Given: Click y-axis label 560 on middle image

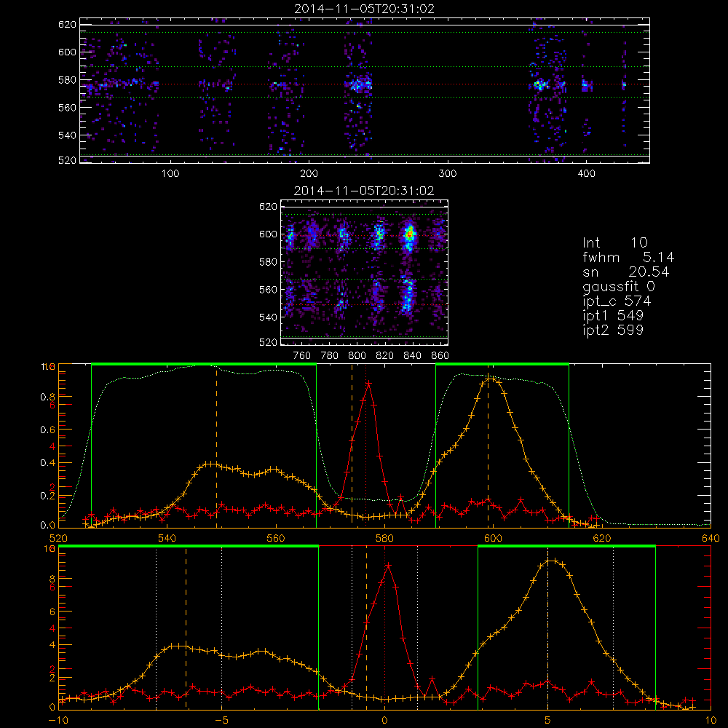Looking at the screenshot, I should 268,290.
